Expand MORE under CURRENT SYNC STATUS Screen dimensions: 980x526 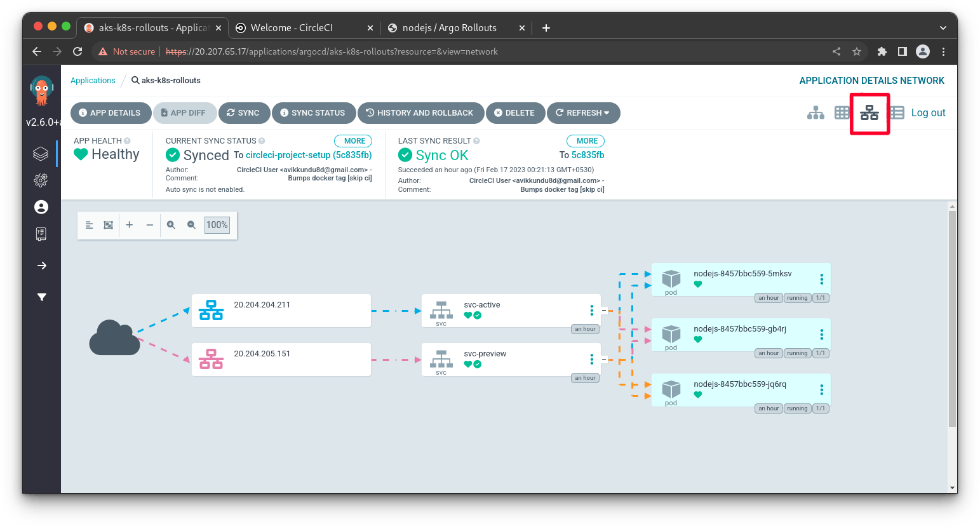click(353, 140)
